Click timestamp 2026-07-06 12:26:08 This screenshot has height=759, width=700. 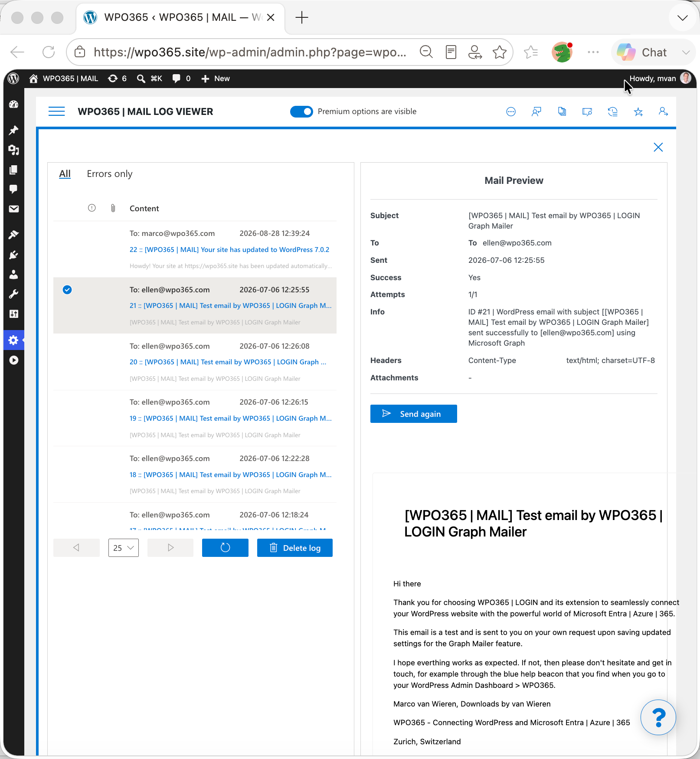tap(275, 346)
